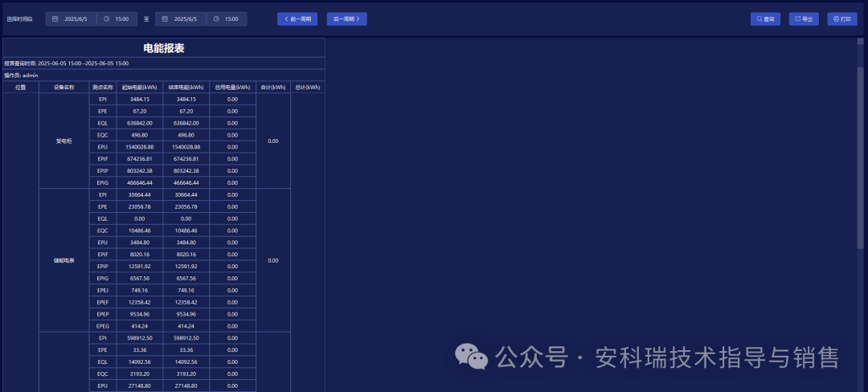Click start energy value 12358.42

coord(140,302)
